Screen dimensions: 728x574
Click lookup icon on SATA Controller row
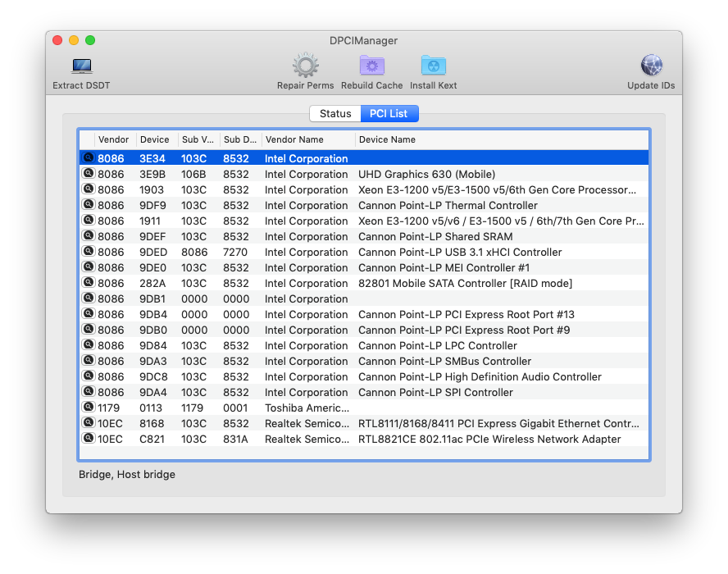pyautogui.click(x=89, y=282)
